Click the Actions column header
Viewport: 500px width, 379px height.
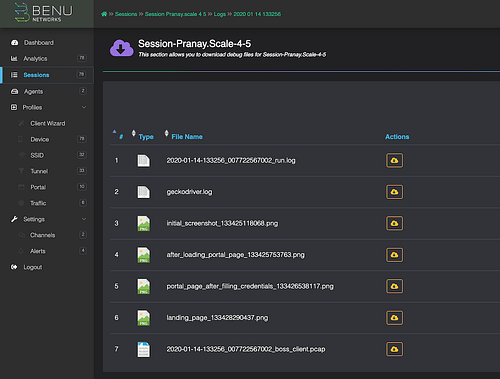pos(397,137)
